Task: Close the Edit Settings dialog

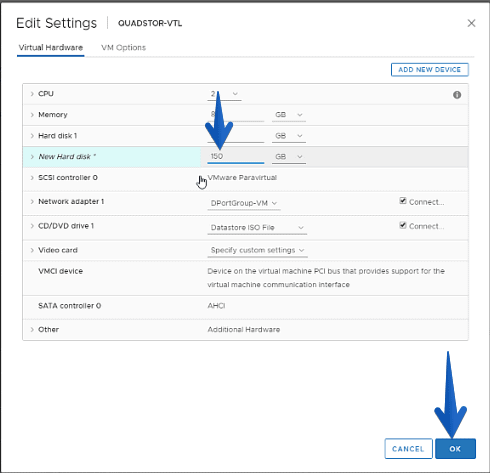Action: (471, 23)
